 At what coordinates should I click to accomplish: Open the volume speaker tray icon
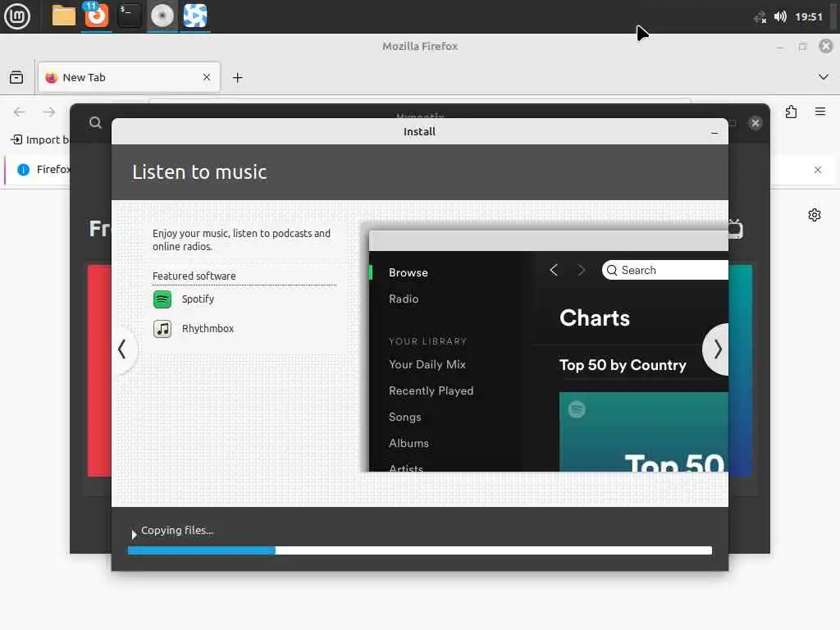click(780, 16)
